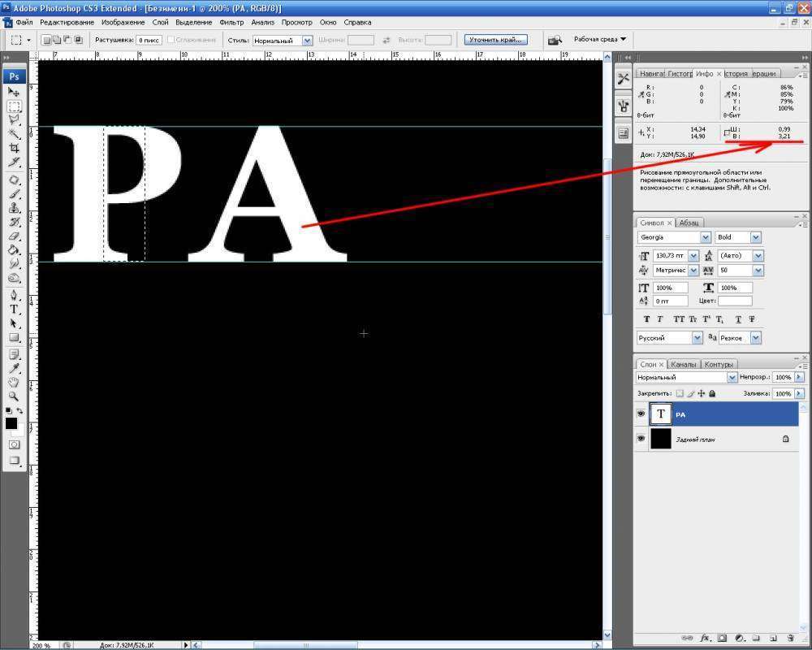
Task: Switch to the Каналы tab
Action: pyautogui.click(x=682, y=364)
